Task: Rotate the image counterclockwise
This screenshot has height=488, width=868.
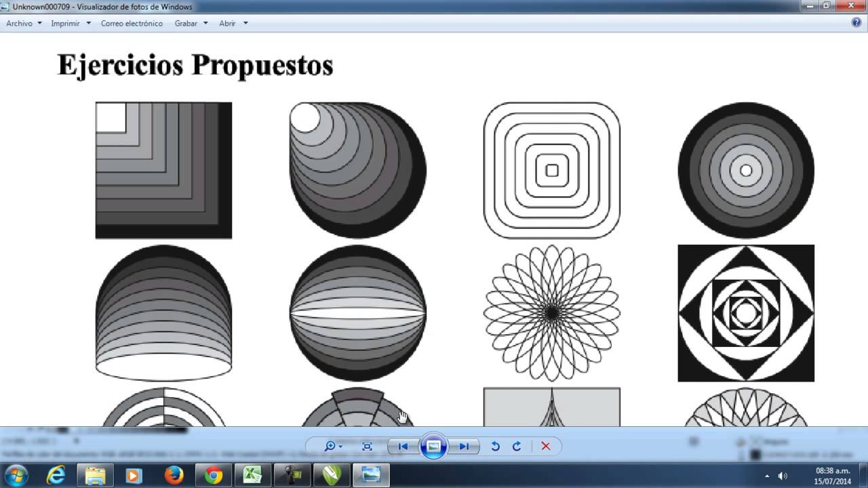Action: point(495,446)
